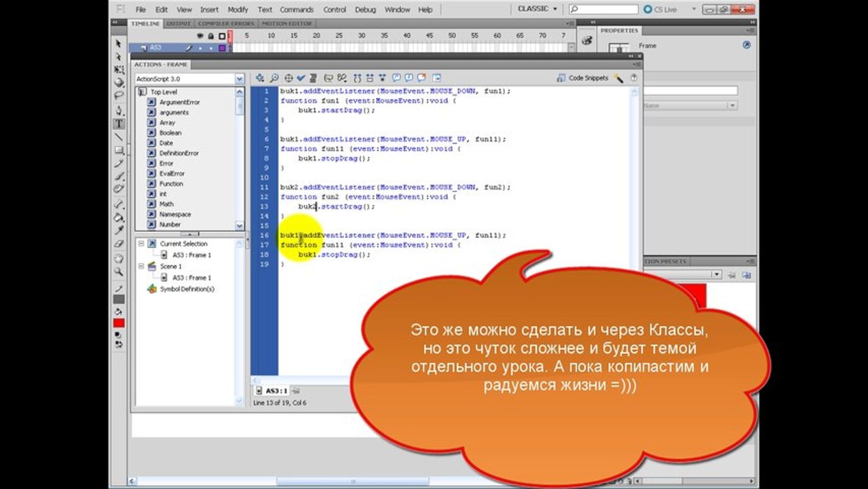Viewport: 868px width, 489px height.
Task: Click the Code Snippets button
Action: pos(583,78)
